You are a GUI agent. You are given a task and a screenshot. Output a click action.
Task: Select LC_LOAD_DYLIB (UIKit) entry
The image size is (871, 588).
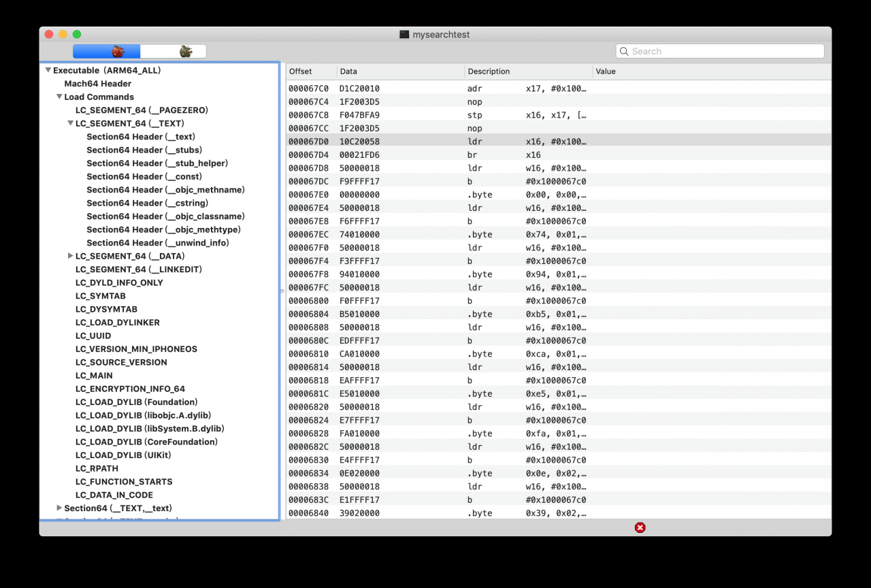pos(123,455)
